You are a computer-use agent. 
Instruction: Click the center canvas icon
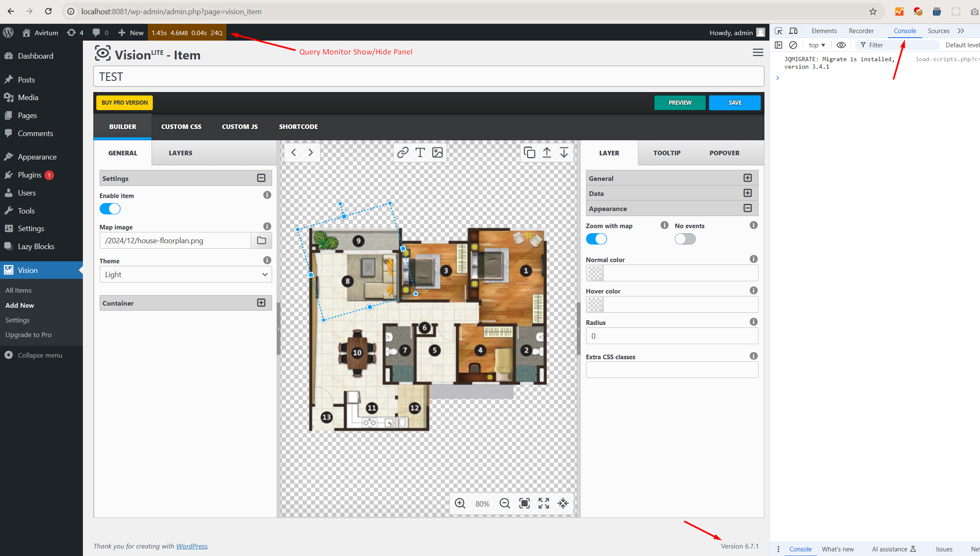pos(563,503)
